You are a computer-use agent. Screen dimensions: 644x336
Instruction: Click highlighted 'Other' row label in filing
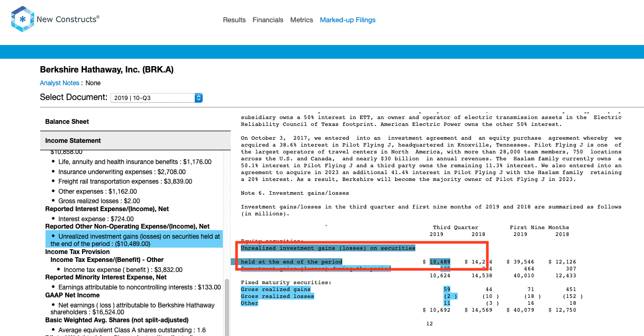(x=250, y=303)
